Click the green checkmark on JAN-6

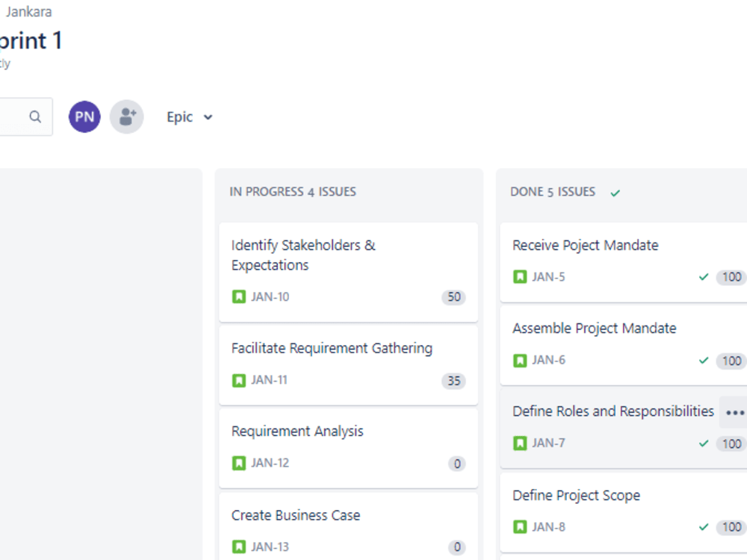[x=704, y=361]
